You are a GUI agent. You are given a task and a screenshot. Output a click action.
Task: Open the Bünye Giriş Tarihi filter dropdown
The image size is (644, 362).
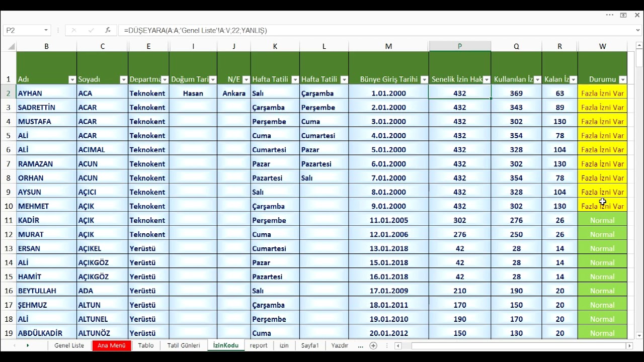(x=424, y=79)
